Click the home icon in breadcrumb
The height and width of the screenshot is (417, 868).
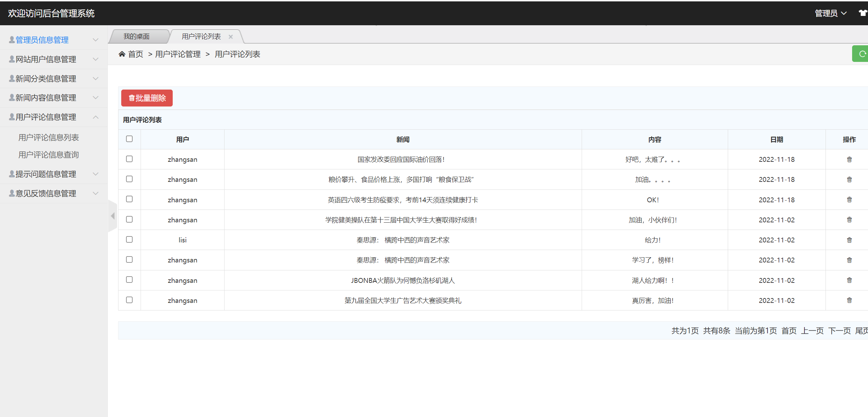122,54
